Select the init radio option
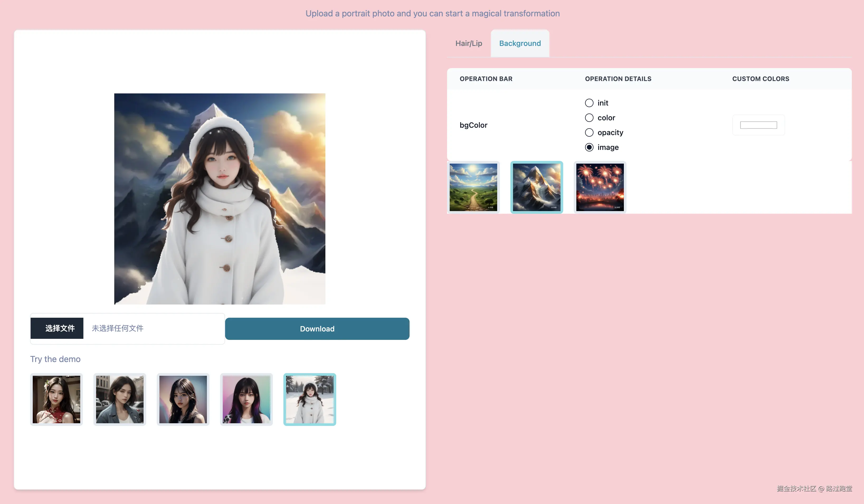 click(589, 103)
